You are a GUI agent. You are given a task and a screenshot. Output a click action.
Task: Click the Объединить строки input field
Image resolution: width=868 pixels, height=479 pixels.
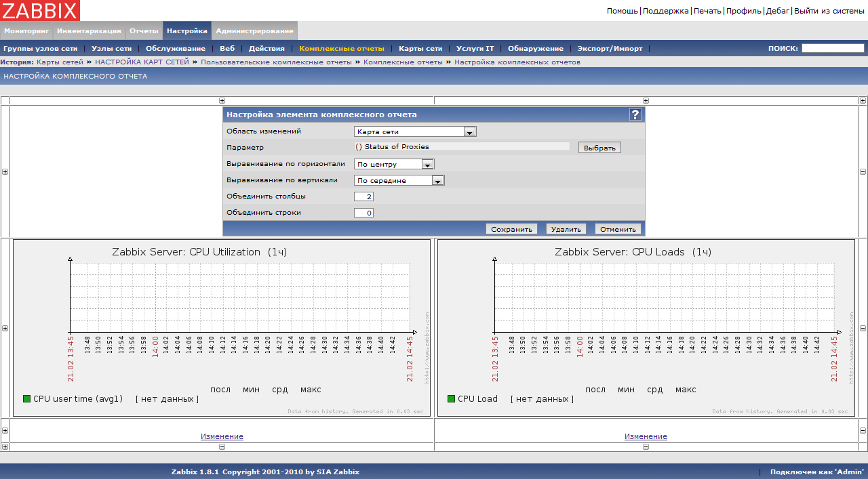coord(363,213)
